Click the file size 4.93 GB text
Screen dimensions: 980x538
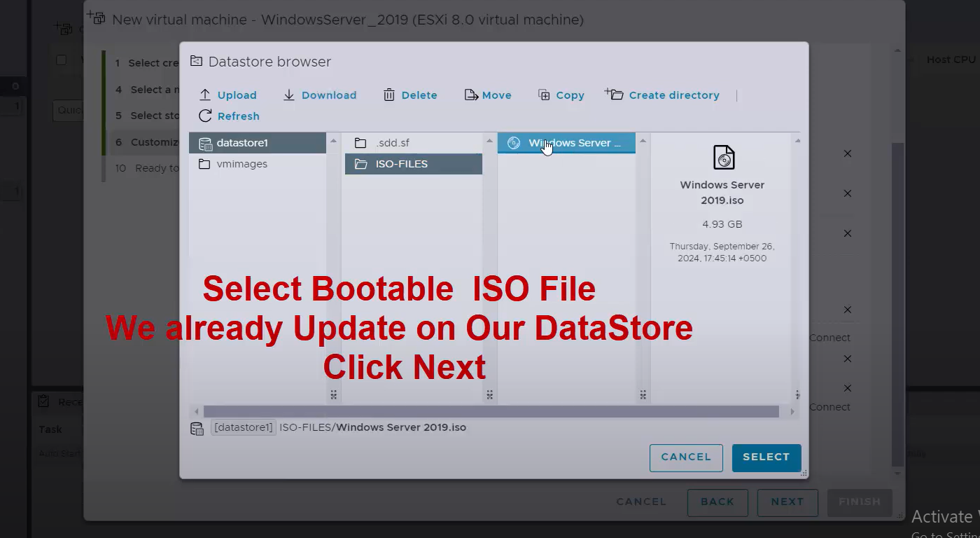click(722, 224)
